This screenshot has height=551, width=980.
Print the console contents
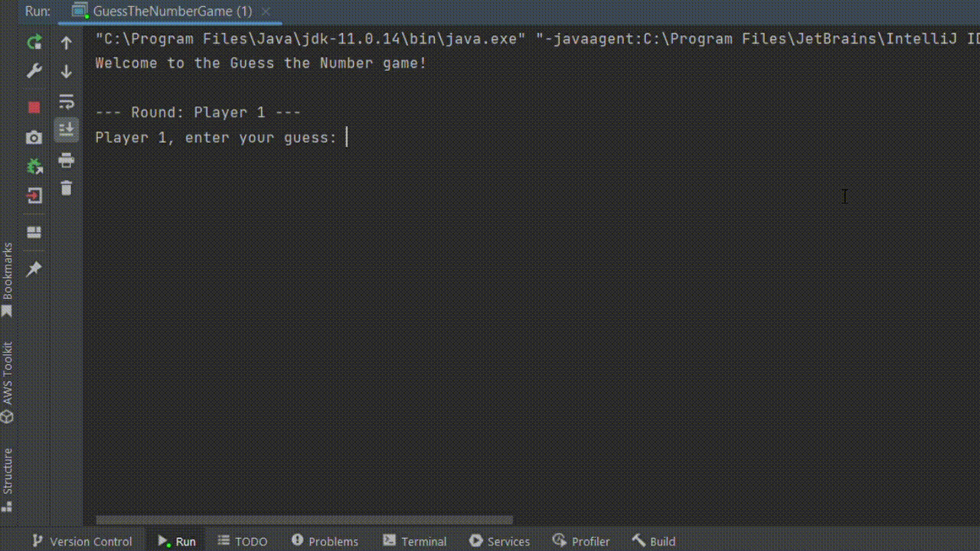click(x=66, y=160)
